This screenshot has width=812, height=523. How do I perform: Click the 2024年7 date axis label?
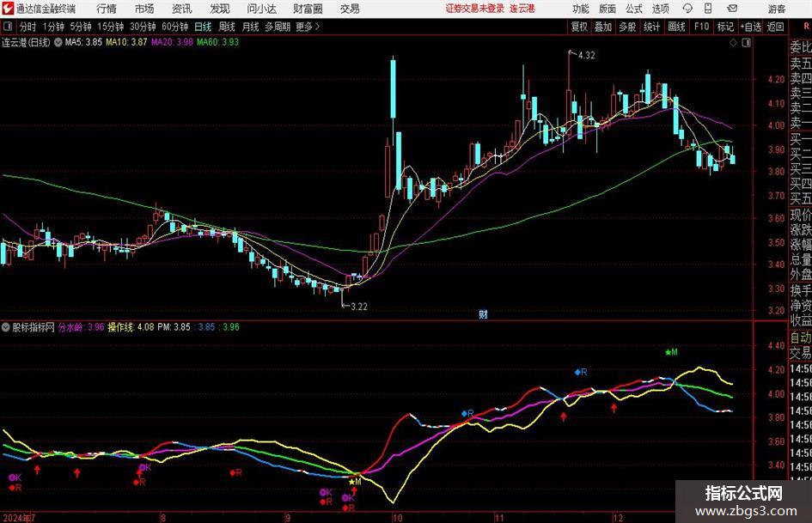pyautogui.click(x=19, y=517)
